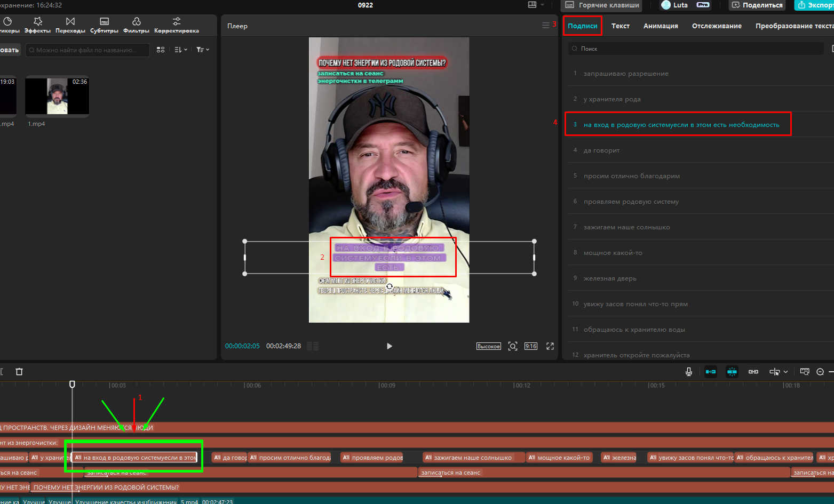Screen dimensions: 834x504
Task: Toggle the main track magnet button
Action: [x=711, y=372]
